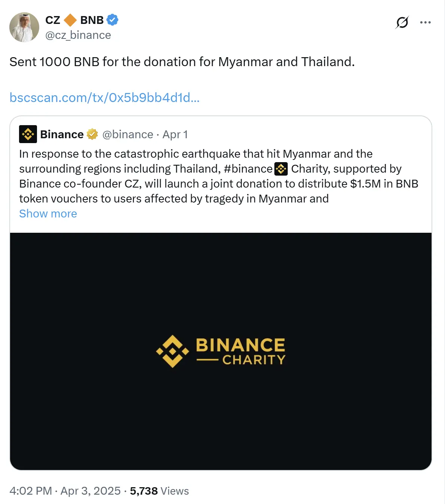The image size is (445, 504).
Task: Open the more options menu on the tweet
Action: point(426,22)
